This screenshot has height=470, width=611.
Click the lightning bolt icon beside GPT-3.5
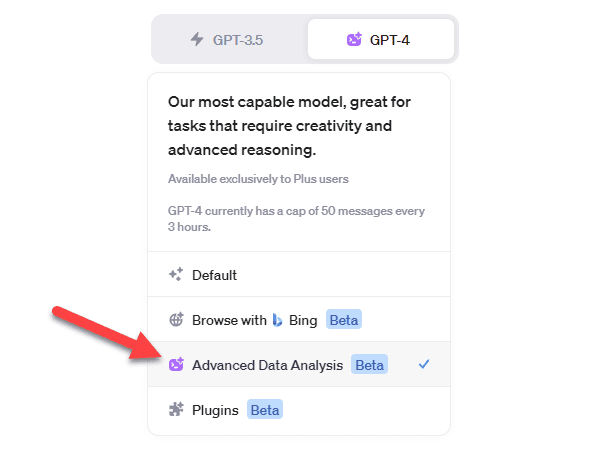pyautogui.click(x=197, y=39)
